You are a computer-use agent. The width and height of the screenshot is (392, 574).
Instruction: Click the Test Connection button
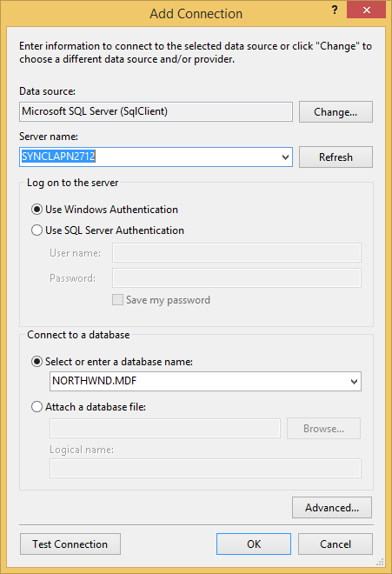pos(70,544)
